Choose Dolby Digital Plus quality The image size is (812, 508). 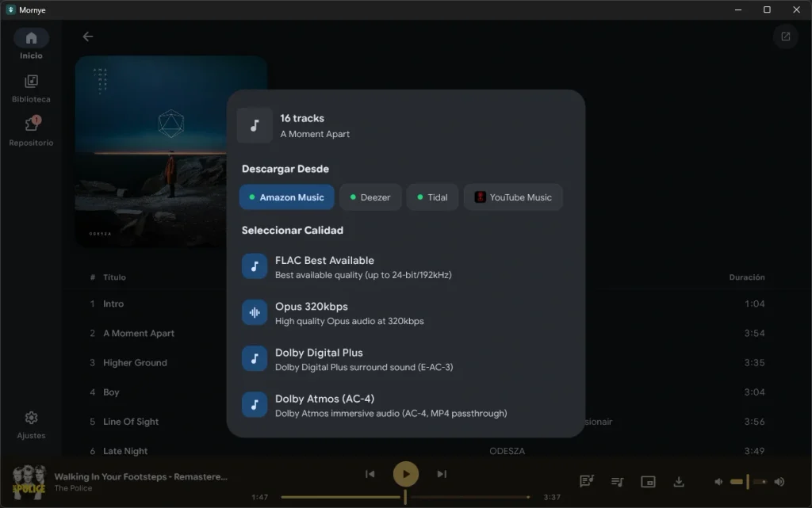point(405,359)
